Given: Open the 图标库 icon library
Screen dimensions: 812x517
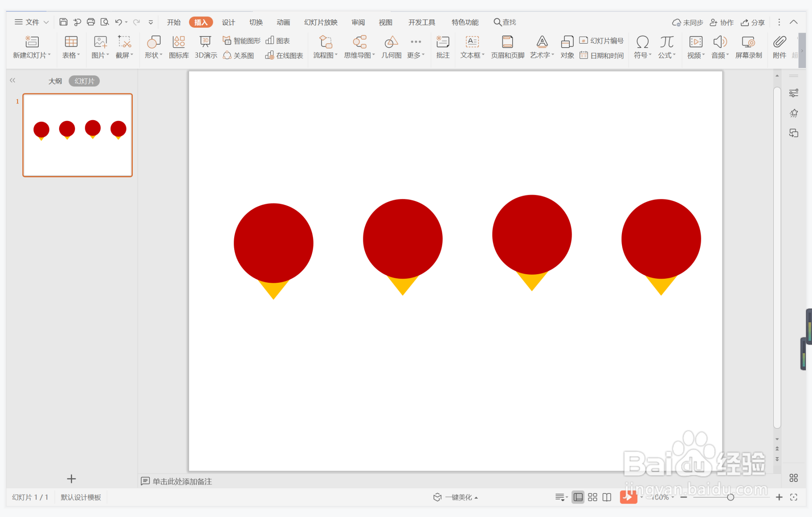Looking at the screenshot, I should tap(179, 47).
